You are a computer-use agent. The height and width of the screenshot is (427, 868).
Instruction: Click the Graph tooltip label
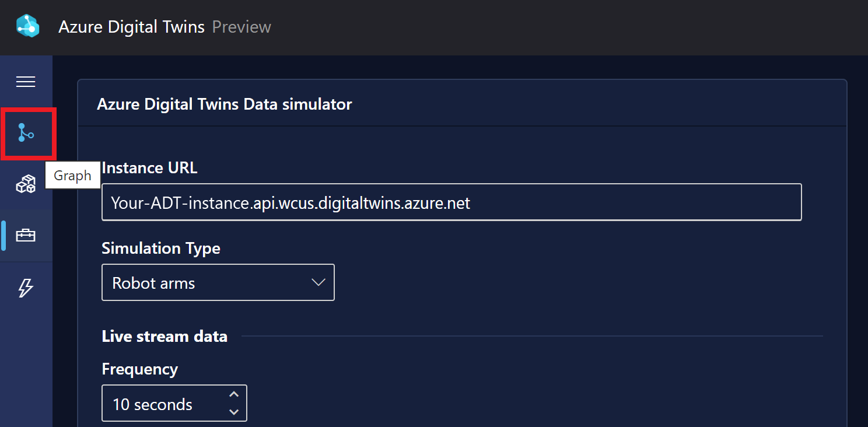(72, 174)
